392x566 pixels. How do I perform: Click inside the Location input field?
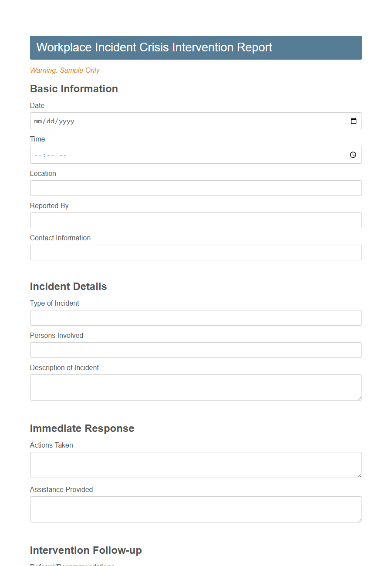pyautogui.click(x=196, y=188)
